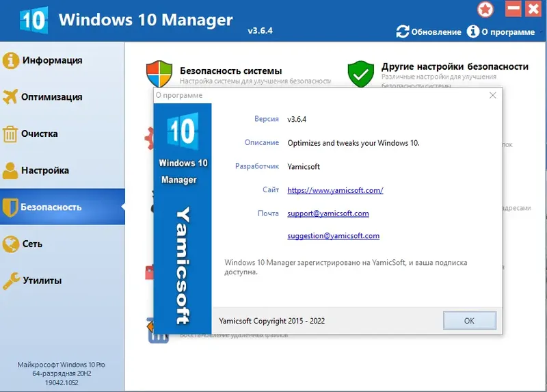Viewport: 547px width, 392px height.
Task: Close the О программе dialog
Action: pos(492,95)
